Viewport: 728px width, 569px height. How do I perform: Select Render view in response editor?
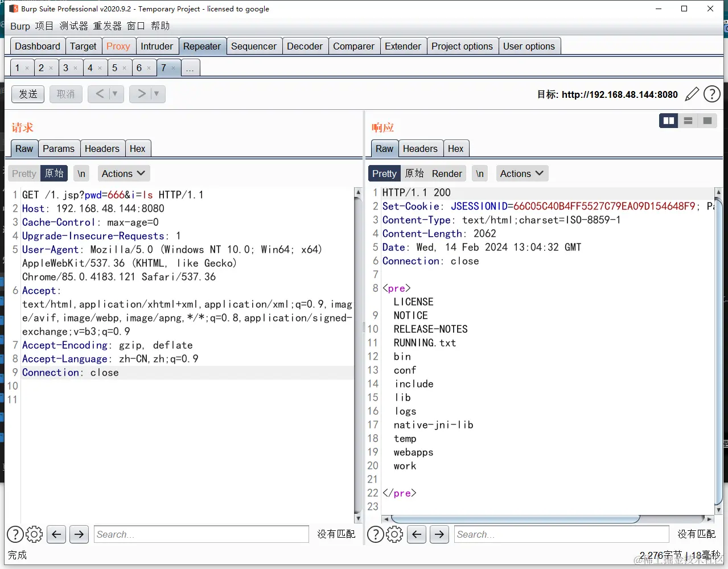coord(447,174)
